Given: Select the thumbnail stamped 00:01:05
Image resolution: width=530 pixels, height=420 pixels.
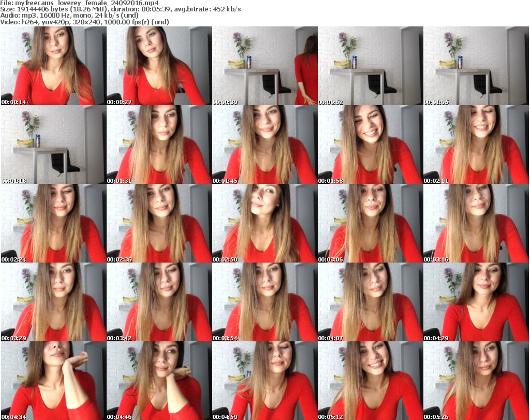Looking at the screenshot, I should [476, 66].
